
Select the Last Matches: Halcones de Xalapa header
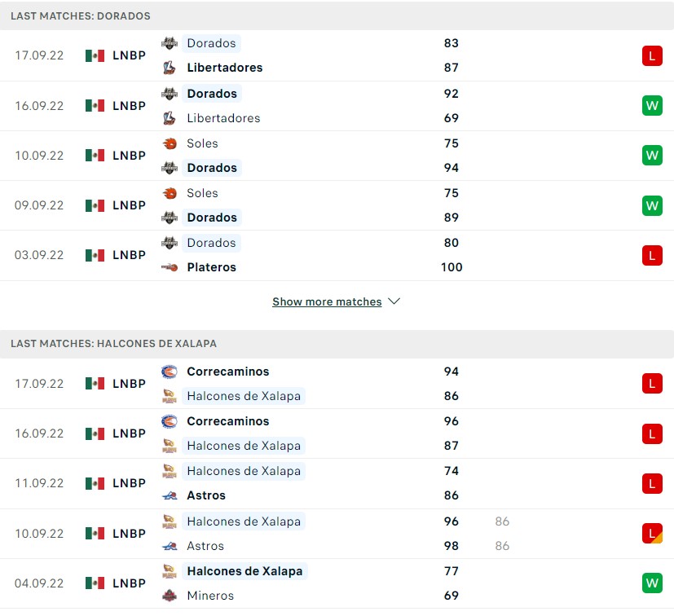point(113,344)
